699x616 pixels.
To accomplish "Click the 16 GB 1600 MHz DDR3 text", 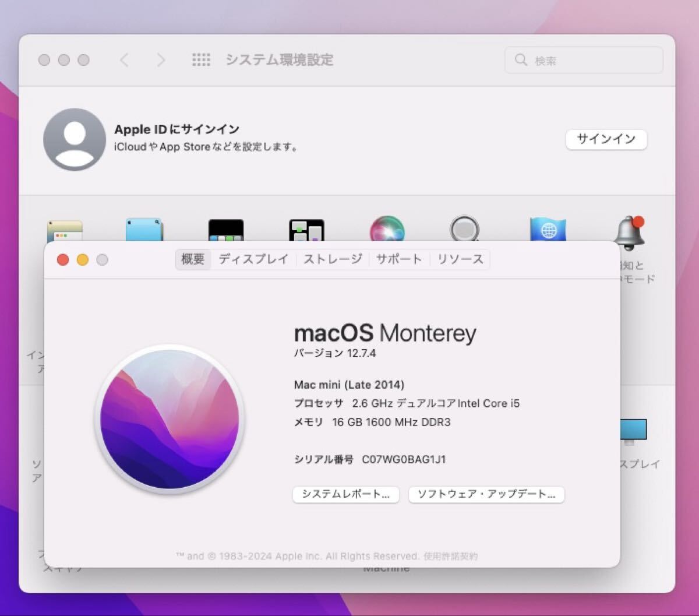I will tap(391, 422).
